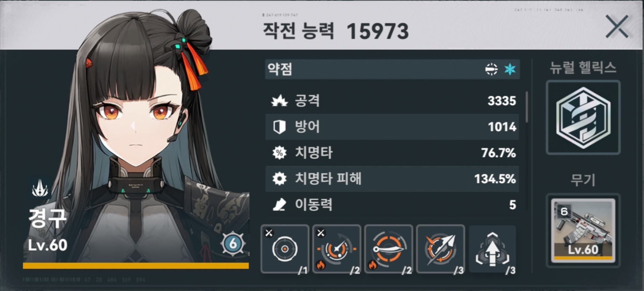
Task: Close the character detail panel
Action: click(617, 27)
